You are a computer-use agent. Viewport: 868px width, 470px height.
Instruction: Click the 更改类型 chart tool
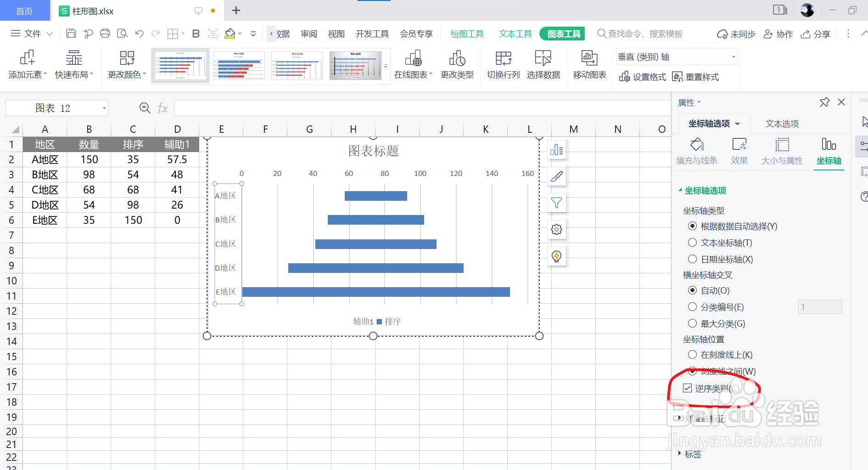tap(457, 64)
